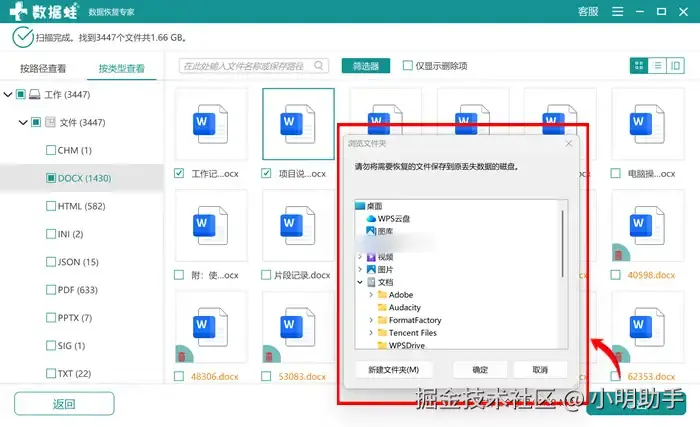
Task: Check the TXT (22) file type
Action: (x=51, y=373)
